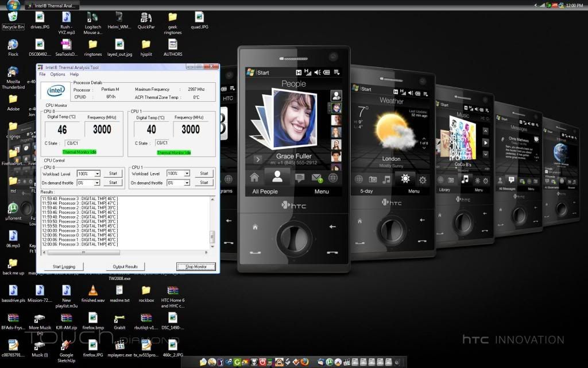
Task: Select the hjsplit folder on the desktop
Action: 146,48
